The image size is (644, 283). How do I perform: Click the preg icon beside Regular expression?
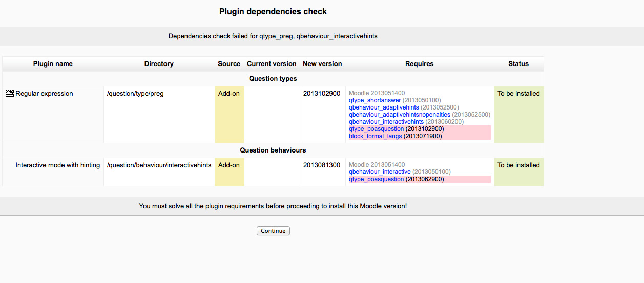click(9, 93)
